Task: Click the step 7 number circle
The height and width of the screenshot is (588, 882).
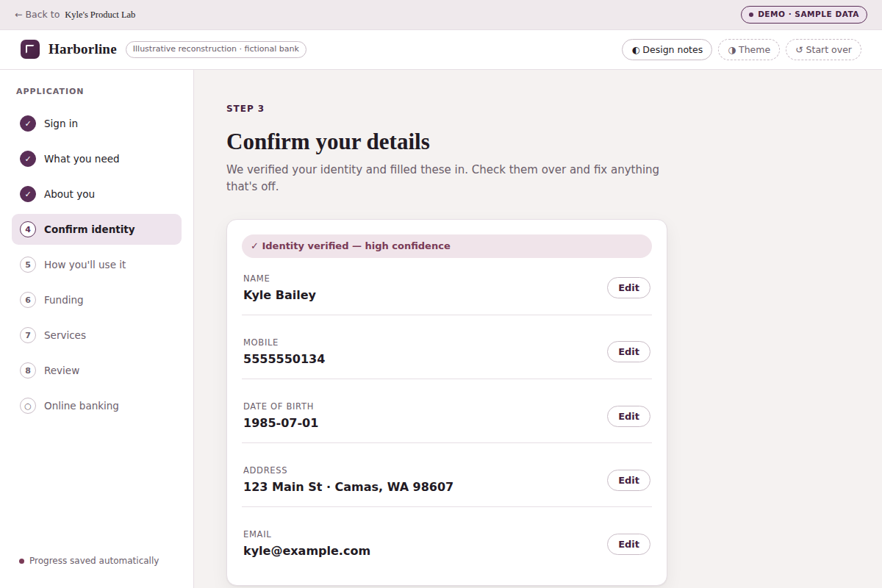Action: tap(28, 335)
